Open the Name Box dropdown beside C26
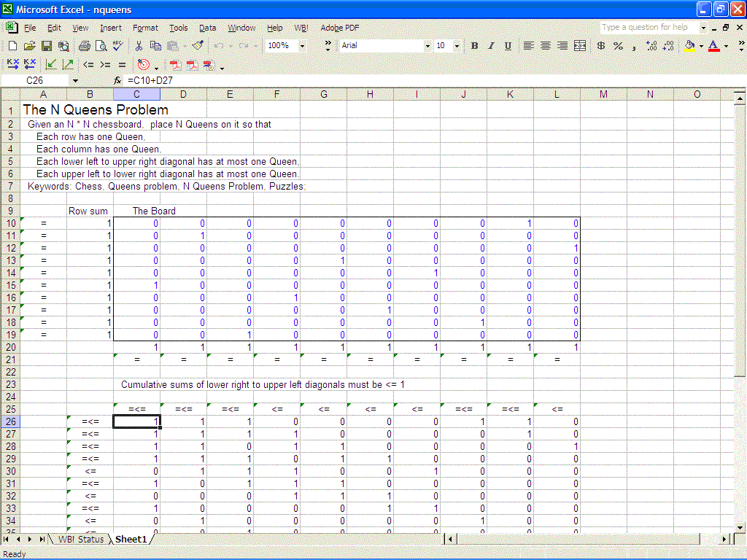This screenshot has width=747, height=560. [75, 81]
